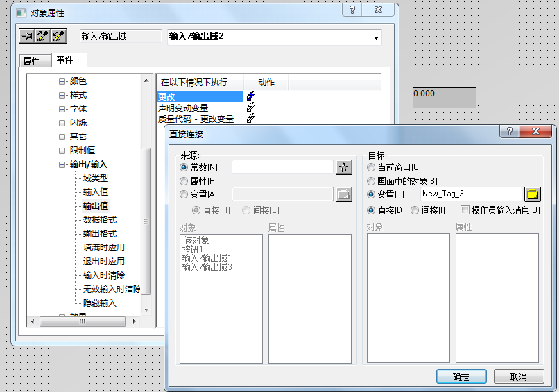This screenshot has height=392, width=559.
Task: Choose 当前窗口(C) as the target
Action: [x=371, y=167]
